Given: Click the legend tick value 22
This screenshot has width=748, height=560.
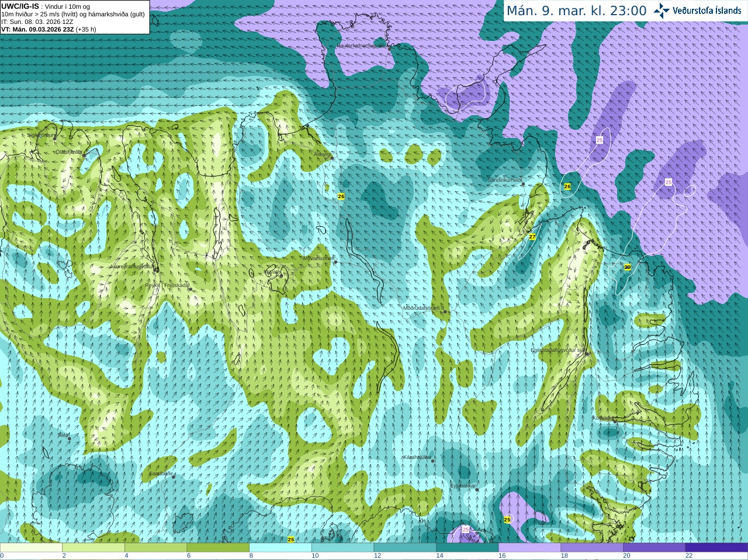Looking at the screenshot, I should [689, 555].
